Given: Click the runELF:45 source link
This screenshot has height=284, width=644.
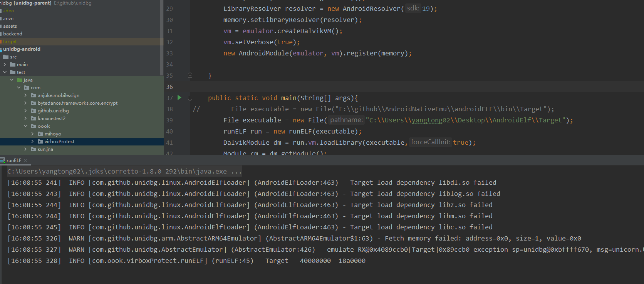Looking at the screenshot, I should [x=232, y=261].
